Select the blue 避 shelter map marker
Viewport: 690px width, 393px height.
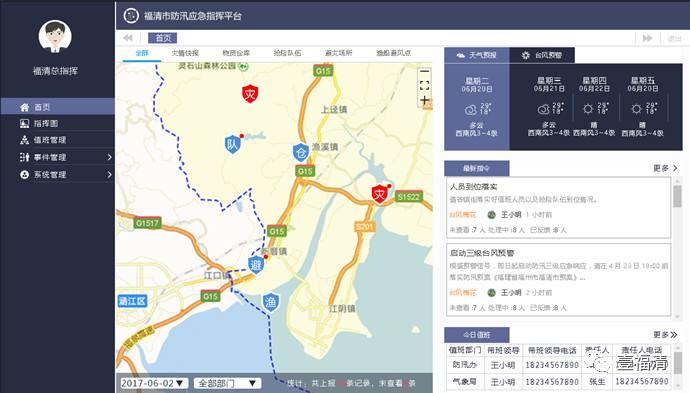click(256, 264)
